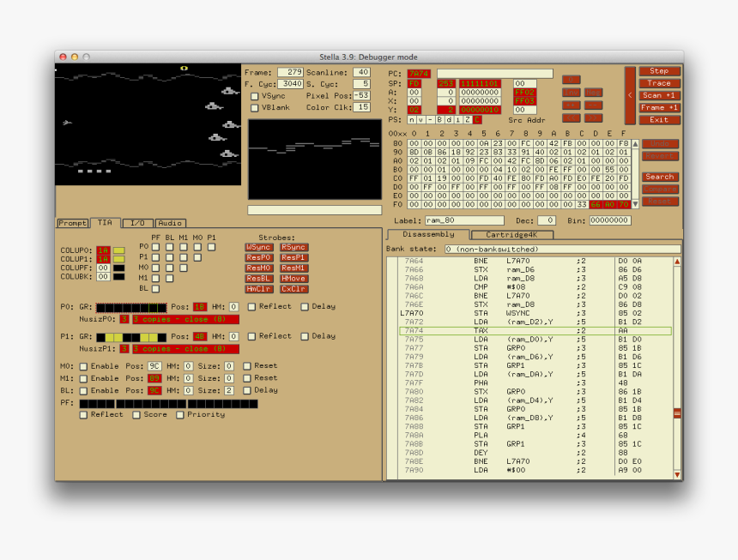Check the P0 Reflect checkbox

coord(251,306)
